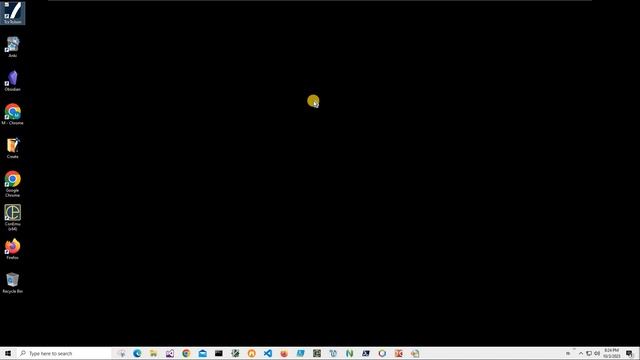Screen dimensions: 640x360
Task: Select the Google Chrome desktop shortcut
Action: click(x=13, y=184)
